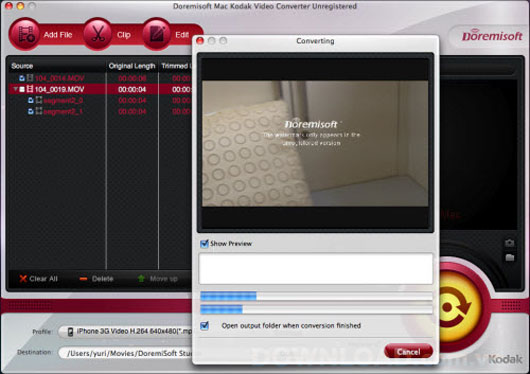Toggle checkbox for 104_0014.MOV
Screen dimensions: 530x374
pos(22,78)
